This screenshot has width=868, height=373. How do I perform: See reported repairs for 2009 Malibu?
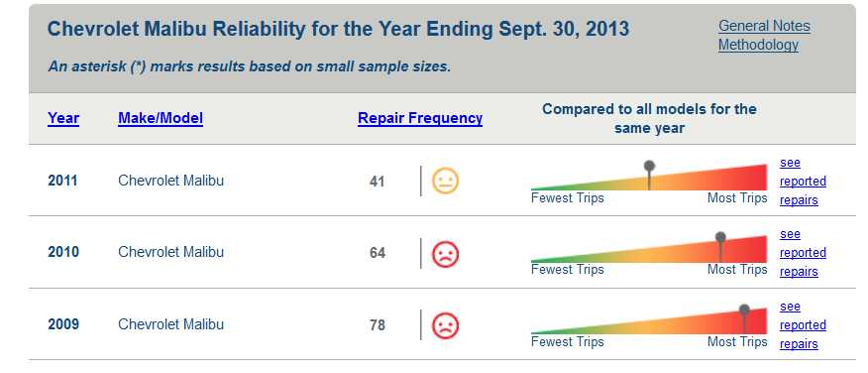click(x=803, y=324)
